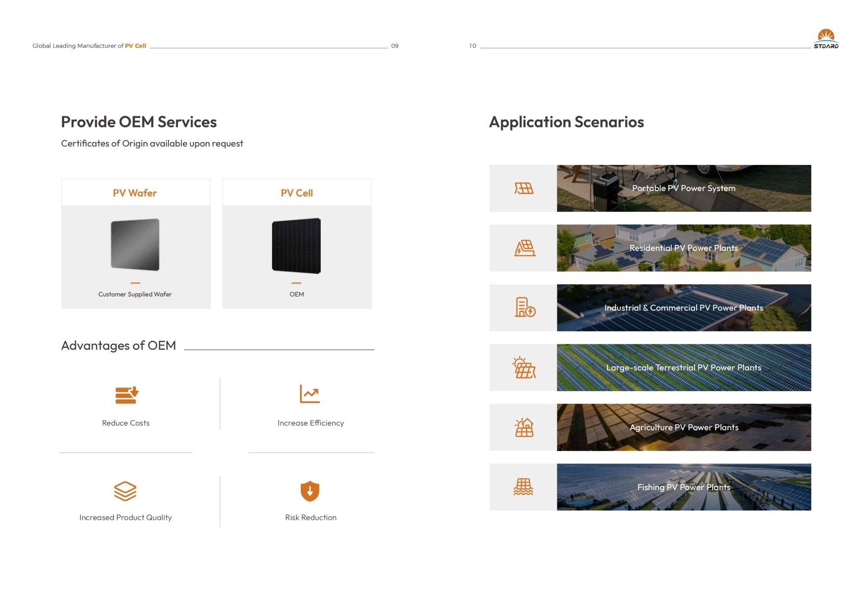Click the Risk Reduction label
Image resolution: width=868 pixels, height=593 pixels.
311,517
